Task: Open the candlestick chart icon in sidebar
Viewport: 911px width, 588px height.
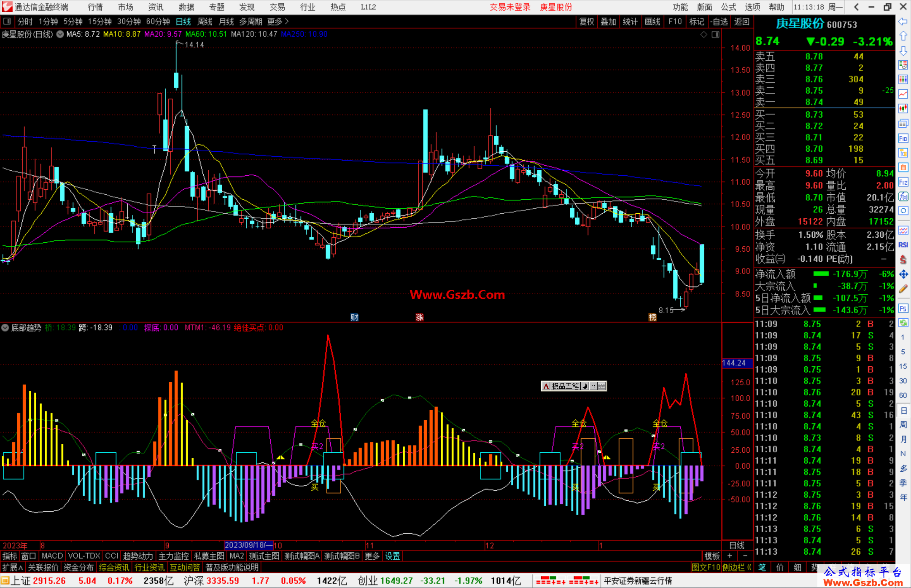Action: point(903,109)
